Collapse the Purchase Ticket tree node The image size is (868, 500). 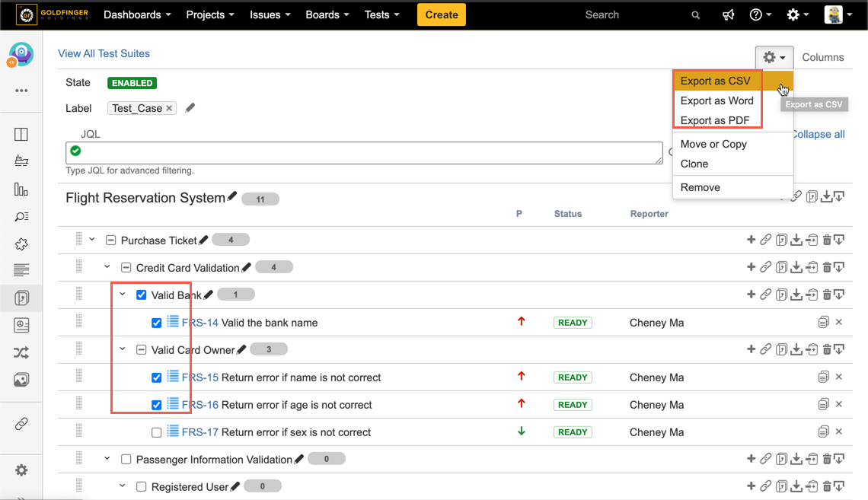click(x=92, y=240)
